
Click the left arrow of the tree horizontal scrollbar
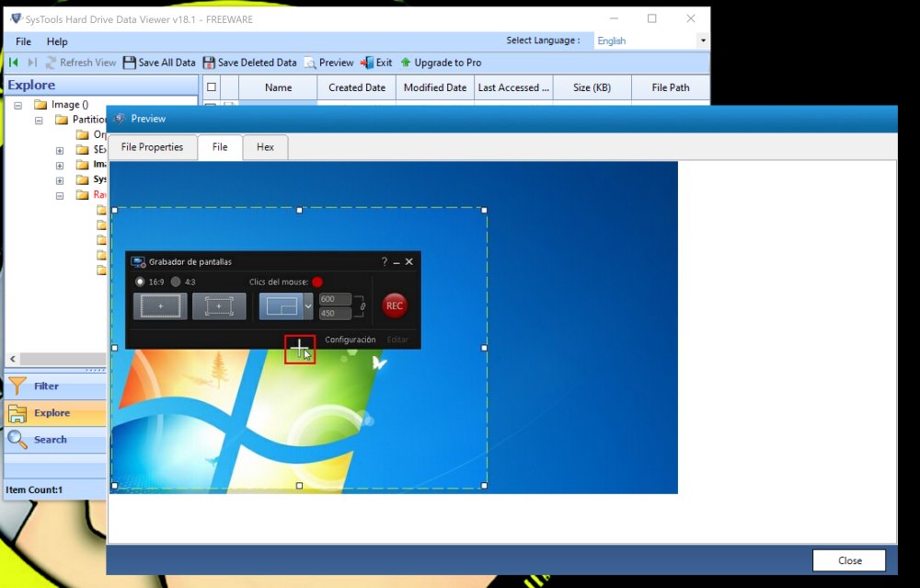click(x=13, y=359)
